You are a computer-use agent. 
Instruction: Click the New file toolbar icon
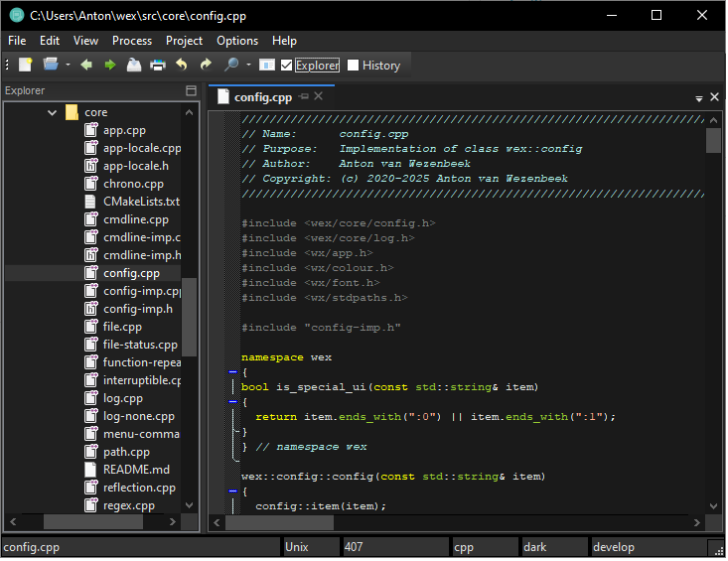tap(26, 66)
